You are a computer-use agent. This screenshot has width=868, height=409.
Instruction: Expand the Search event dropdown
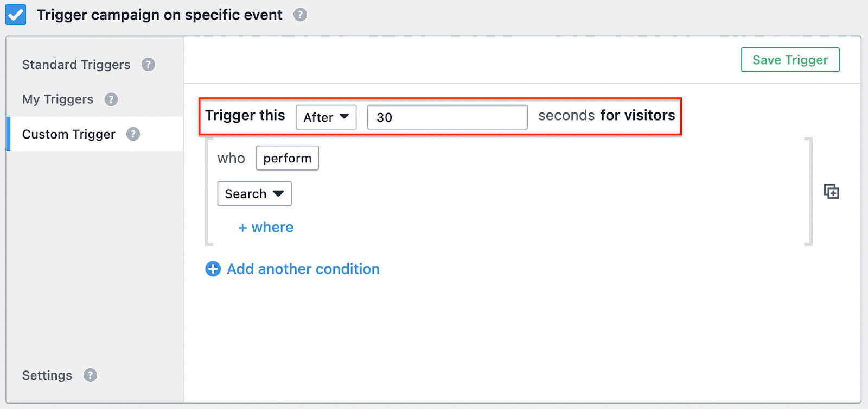(254, 193)
